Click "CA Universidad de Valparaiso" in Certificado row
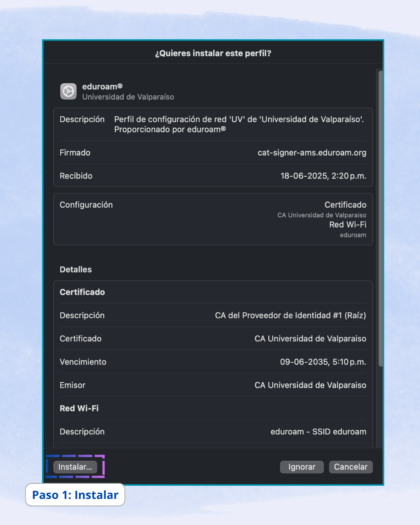 tap(310, 339)
